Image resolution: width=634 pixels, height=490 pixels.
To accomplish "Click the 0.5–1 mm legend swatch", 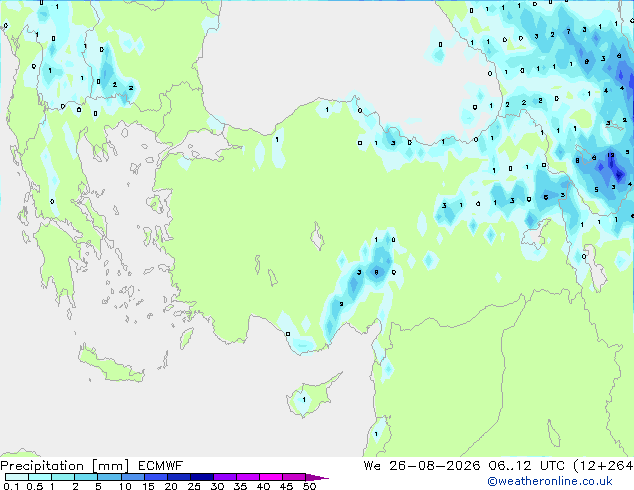I will tap(40, 477).
